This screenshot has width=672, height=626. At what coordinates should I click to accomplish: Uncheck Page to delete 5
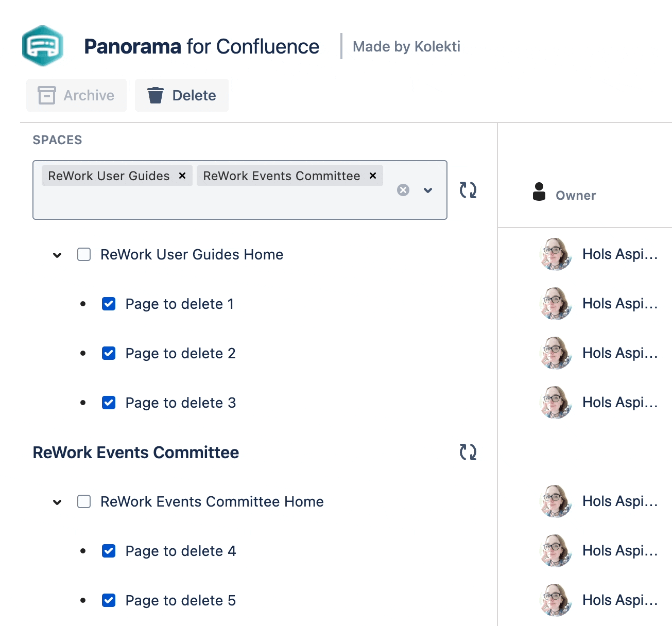[109, 600]
